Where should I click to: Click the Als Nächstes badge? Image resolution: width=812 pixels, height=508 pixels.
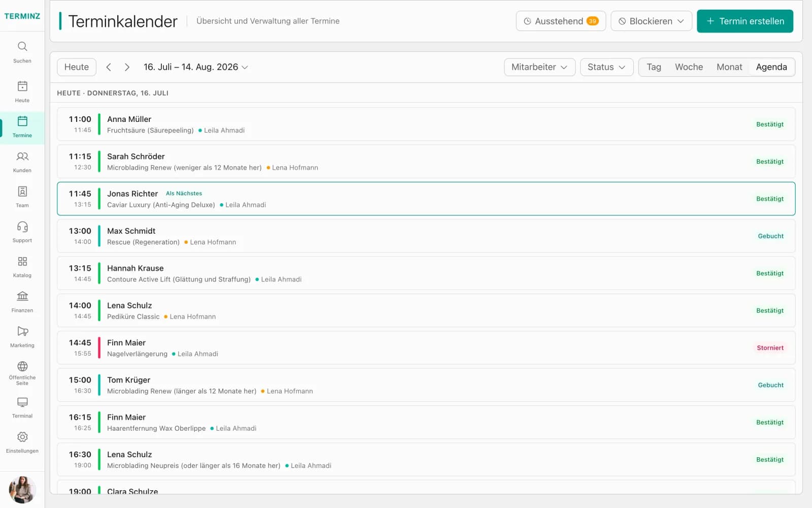tap(184, 194)
